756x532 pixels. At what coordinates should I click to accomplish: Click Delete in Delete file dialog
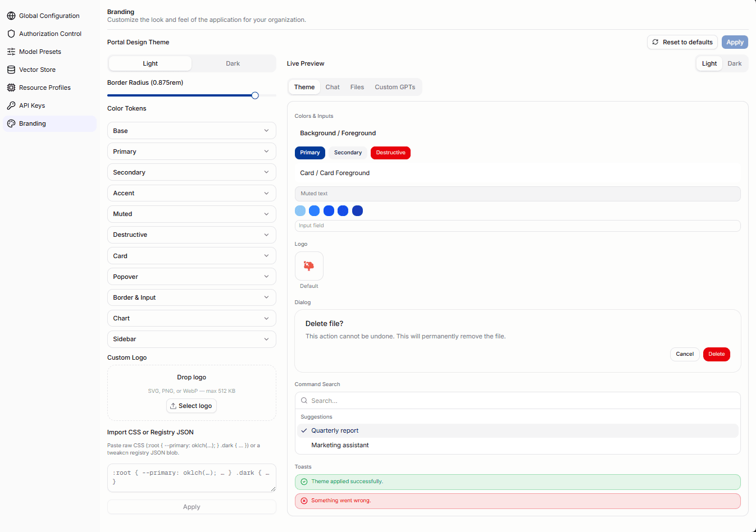pyautogui.click(x=717, y=354)
